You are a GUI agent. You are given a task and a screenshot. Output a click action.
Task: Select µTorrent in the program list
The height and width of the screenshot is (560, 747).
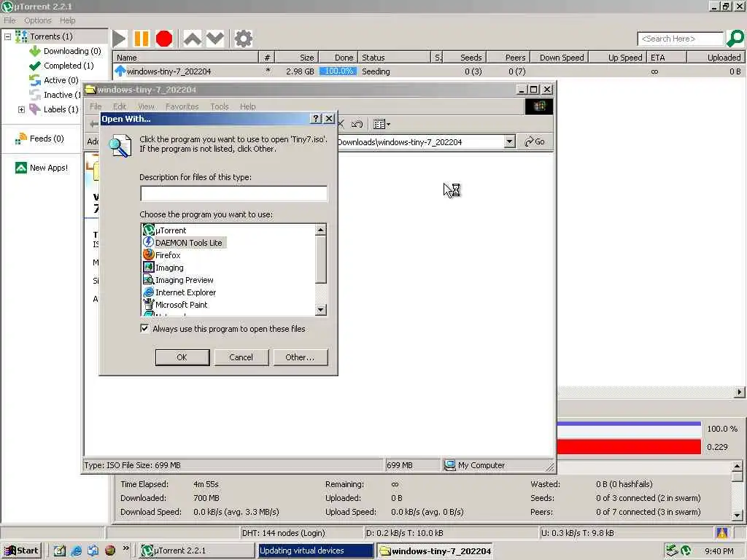(x=165, y=230)
